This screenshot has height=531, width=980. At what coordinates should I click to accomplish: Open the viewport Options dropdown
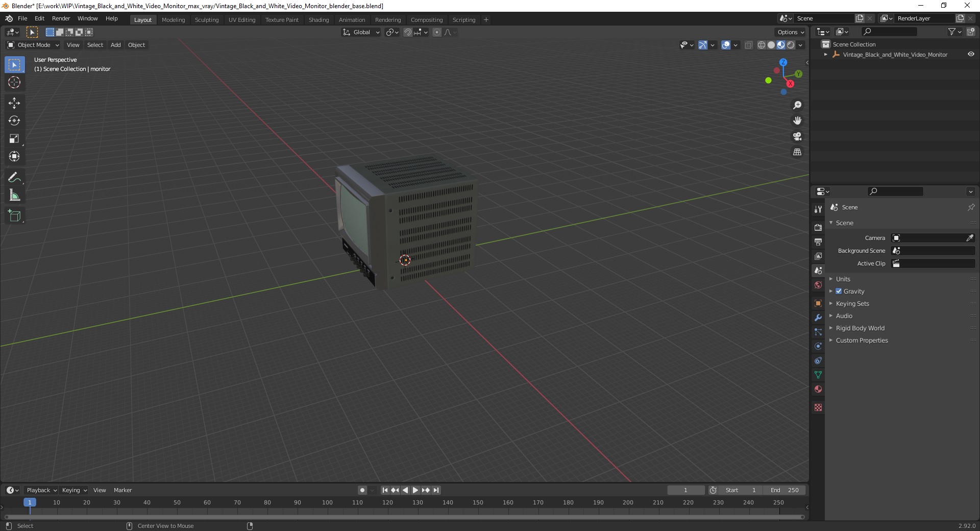click(x=790, y=32)
